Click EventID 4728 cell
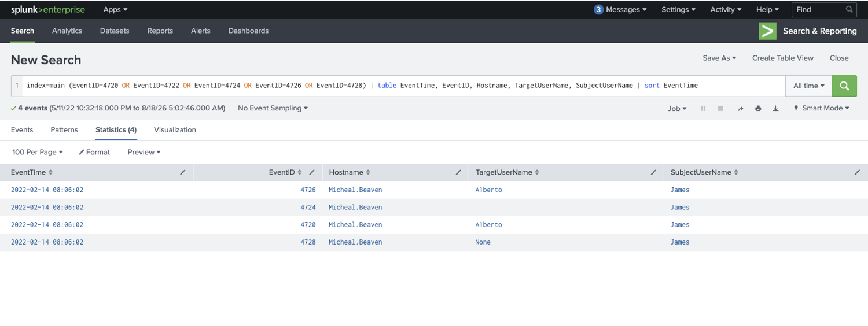 [308, 242]
